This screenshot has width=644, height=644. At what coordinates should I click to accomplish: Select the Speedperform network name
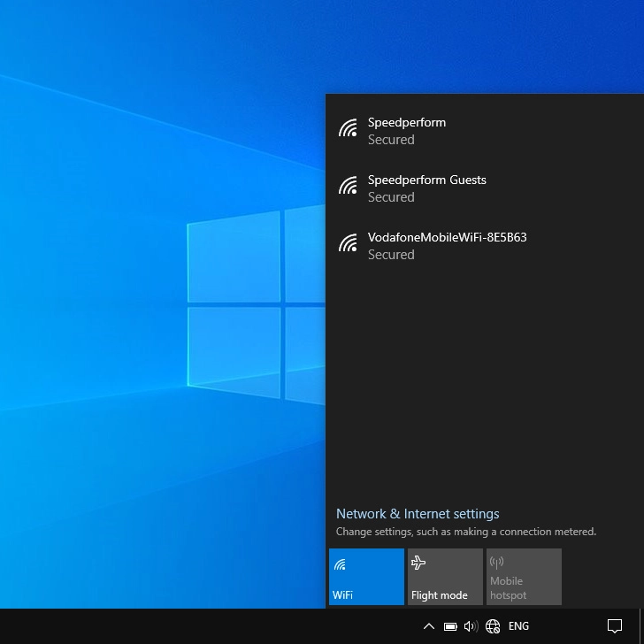pyautogui.click(x=407, y=122)
